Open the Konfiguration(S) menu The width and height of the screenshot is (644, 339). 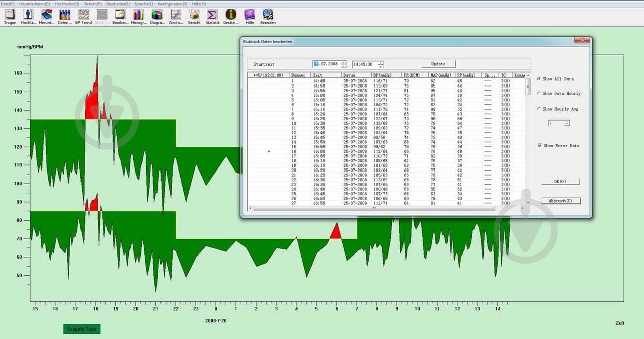[x=172, y=4]
